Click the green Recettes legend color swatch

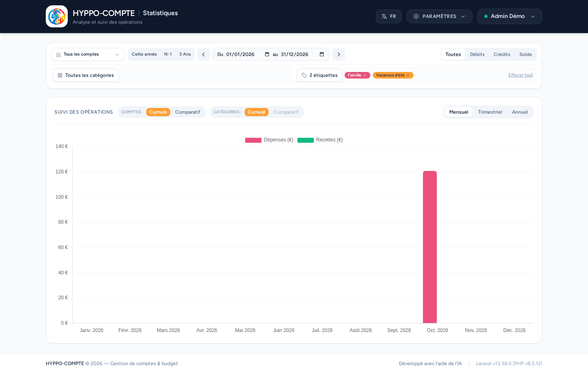pyautogui.click(x=305, y=140)
